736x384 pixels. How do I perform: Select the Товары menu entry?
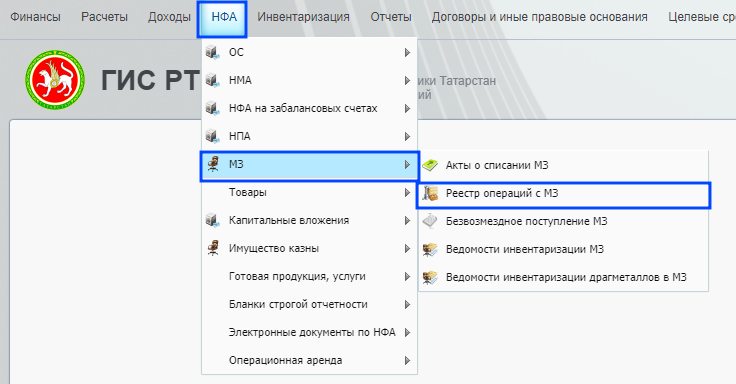pyautogui.click(x=309, y=192)
